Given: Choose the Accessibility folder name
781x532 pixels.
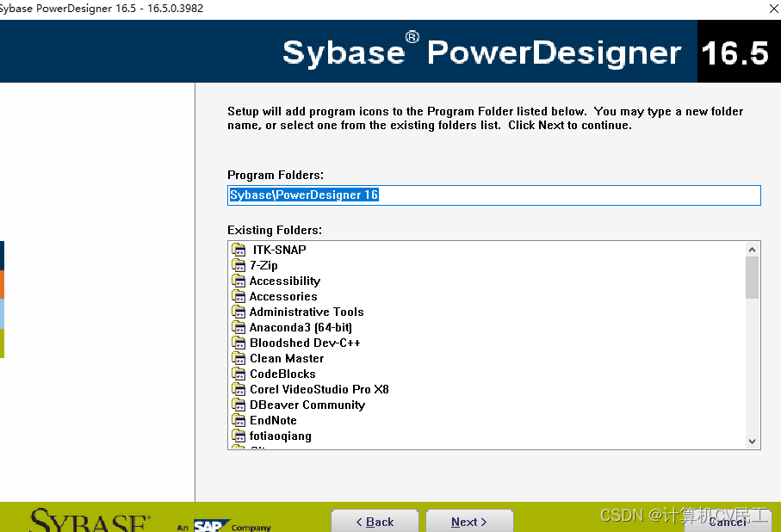Looking at the screenshot, I should pyautogui.click(x=285, y=281).
